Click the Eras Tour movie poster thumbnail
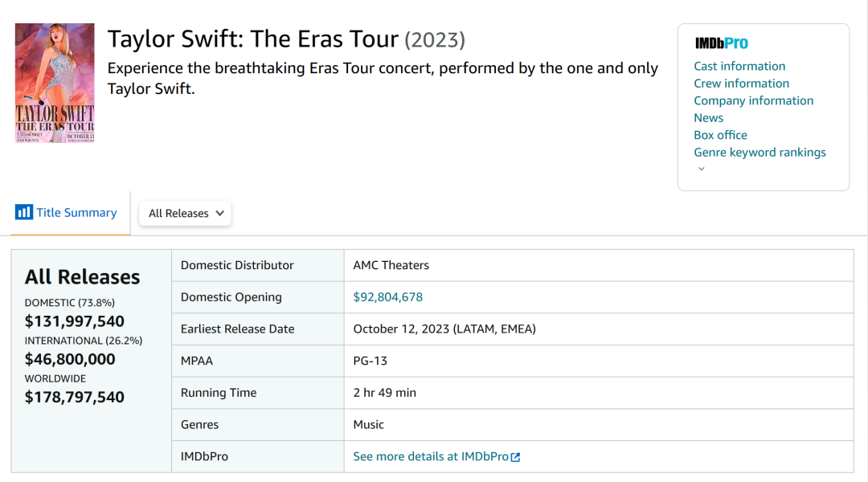This screenshot has height=482, width=868. (x=55, y=84)
